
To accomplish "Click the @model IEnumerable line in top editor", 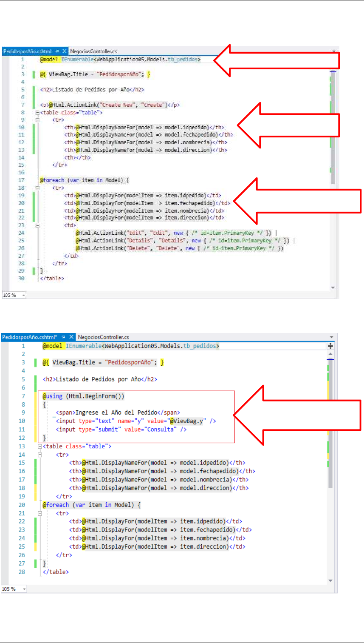I will (121, 60).
